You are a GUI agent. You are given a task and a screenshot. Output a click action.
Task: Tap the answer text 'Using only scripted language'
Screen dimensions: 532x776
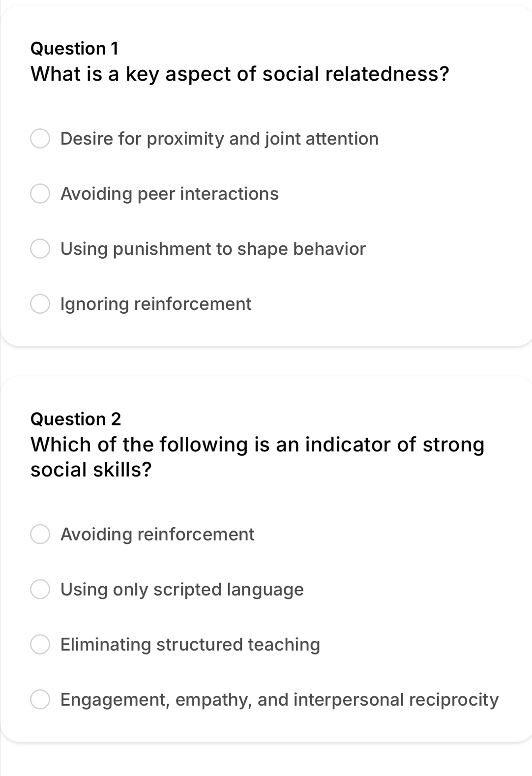[x=182, y=589]
